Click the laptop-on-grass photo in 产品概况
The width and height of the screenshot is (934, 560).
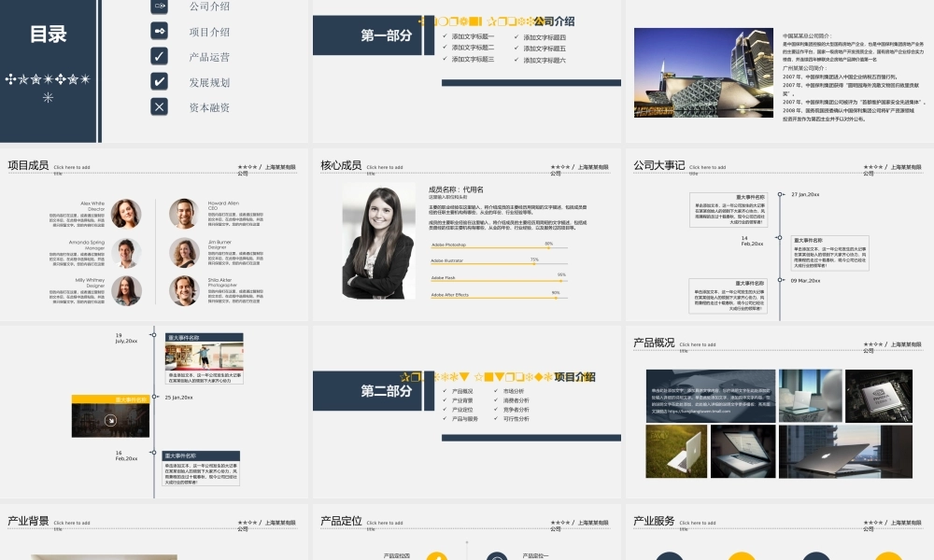click(x=676, y=452)
